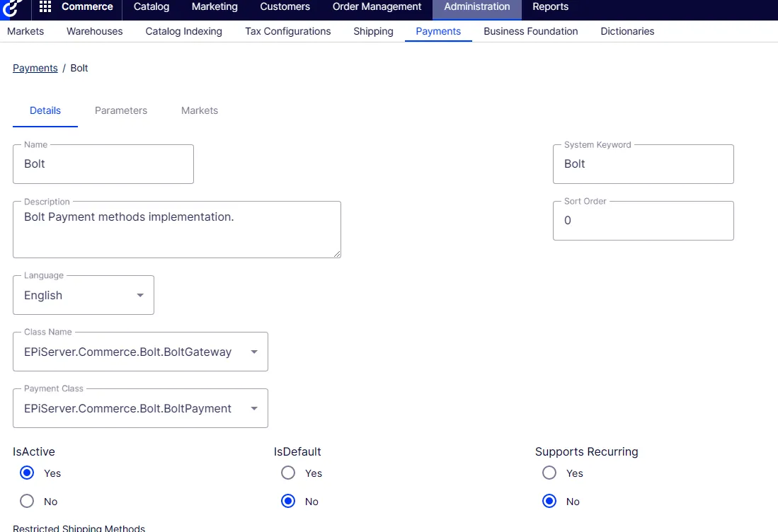The image size is (778, 532).
Task: Select the Details tab
Action: (45, 110)
